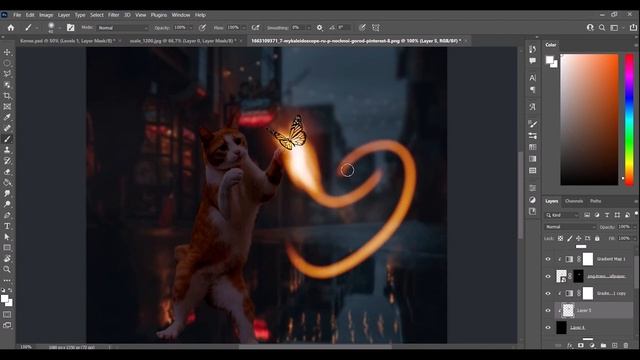Select the Smudge tool
Viewport: 640px width, 360px height.
click(x=7, y=193)
